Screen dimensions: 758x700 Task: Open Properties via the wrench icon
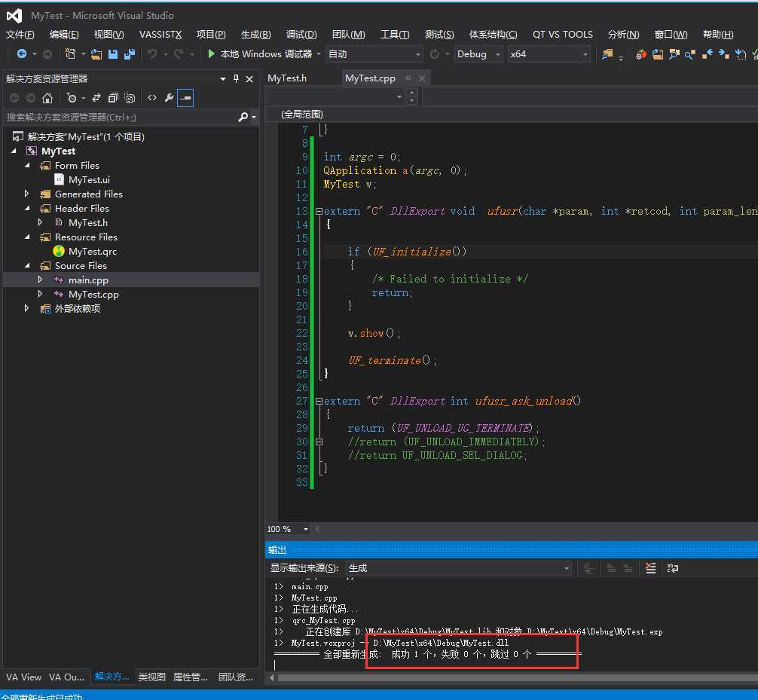pos(169,98)
